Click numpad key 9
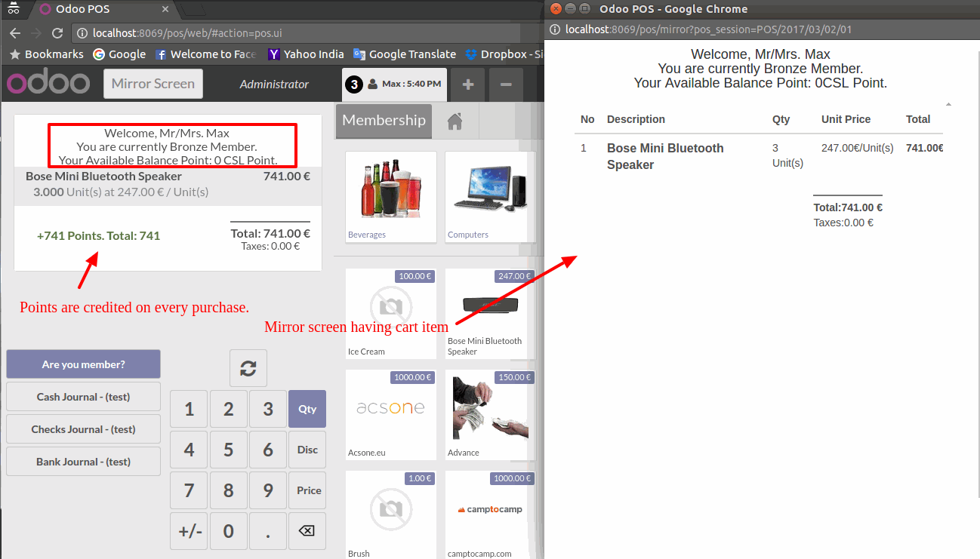This screenshot has height=559, width=980. coord(268,490)
